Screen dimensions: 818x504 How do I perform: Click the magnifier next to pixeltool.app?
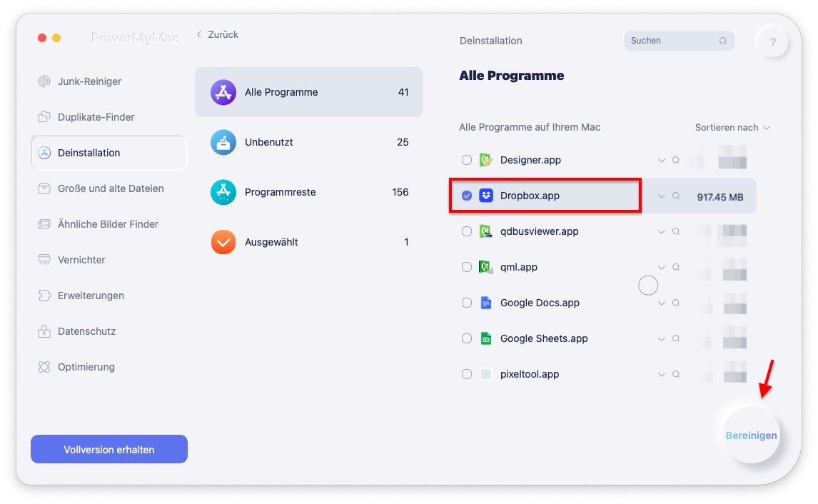coord(675,374)
